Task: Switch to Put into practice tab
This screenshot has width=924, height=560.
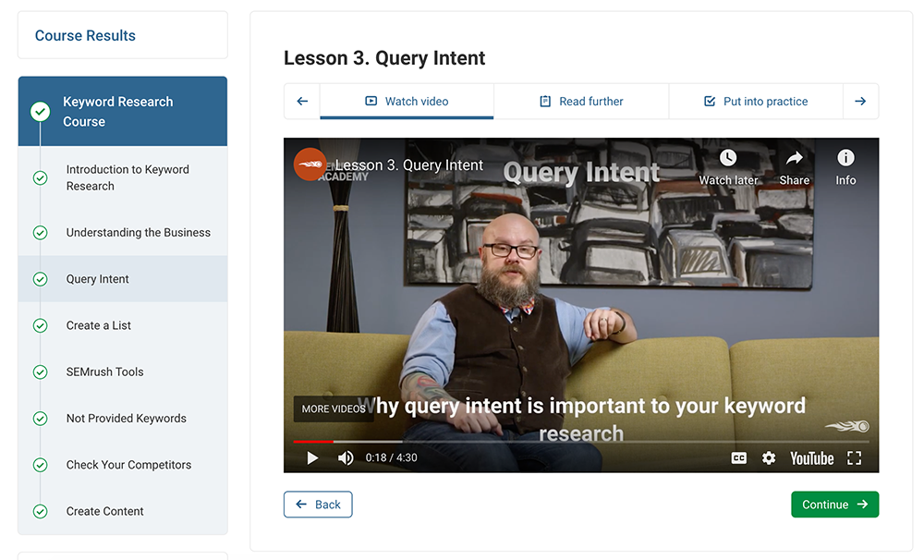Action: click(756, 102)
